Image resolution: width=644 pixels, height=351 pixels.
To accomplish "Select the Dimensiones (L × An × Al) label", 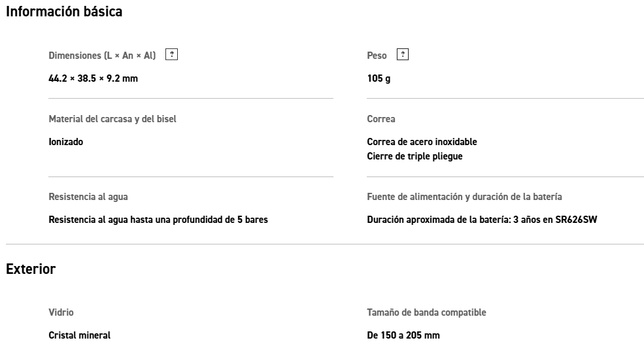I will [x=103, y=56].
